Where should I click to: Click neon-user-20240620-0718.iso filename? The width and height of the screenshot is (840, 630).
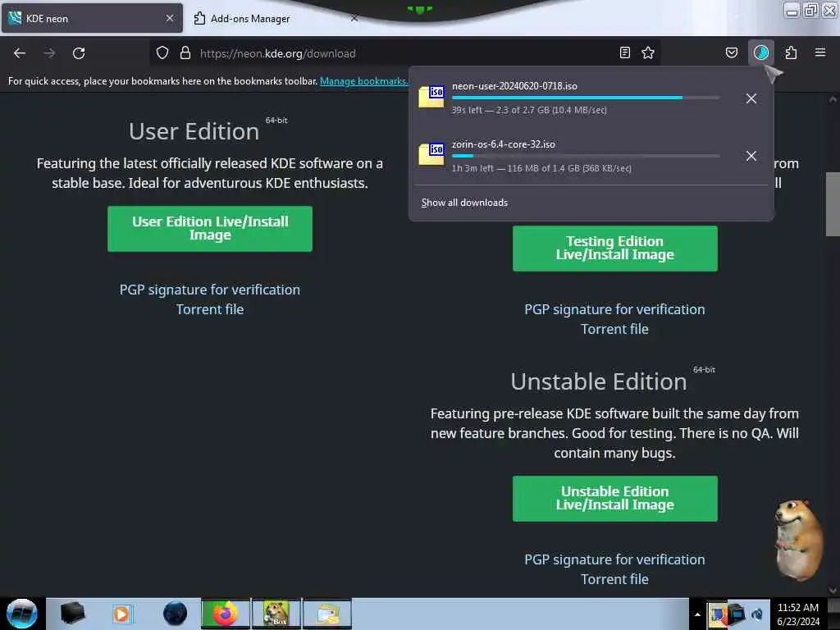pyautogui.click(x=514, y=86)
